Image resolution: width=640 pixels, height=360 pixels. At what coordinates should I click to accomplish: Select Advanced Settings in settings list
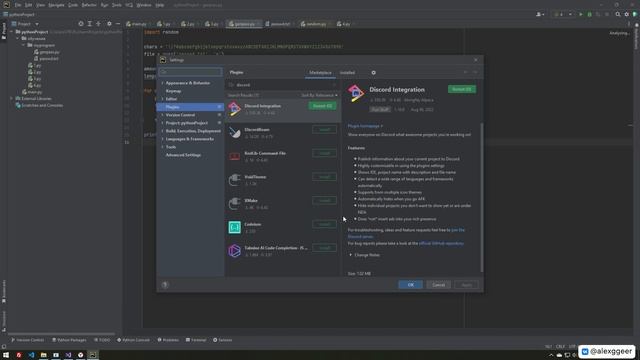pos(183,155)
